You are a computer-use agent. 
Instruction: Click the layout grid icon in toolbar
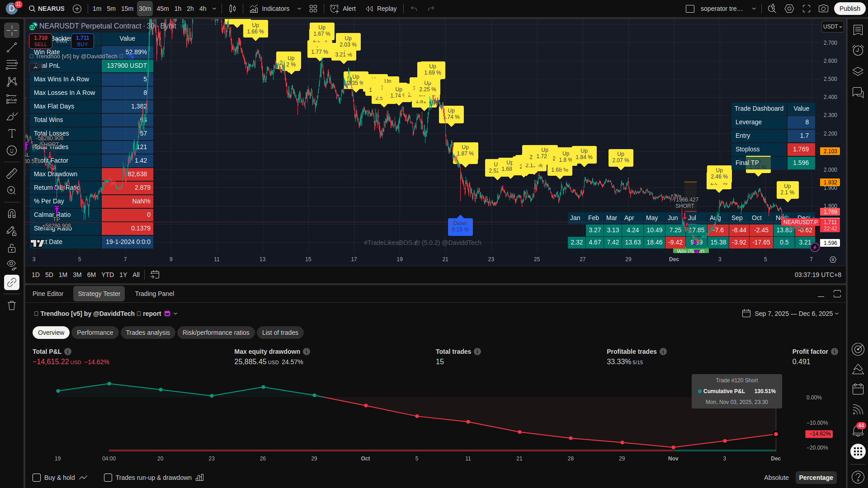[x=313, y=9]
